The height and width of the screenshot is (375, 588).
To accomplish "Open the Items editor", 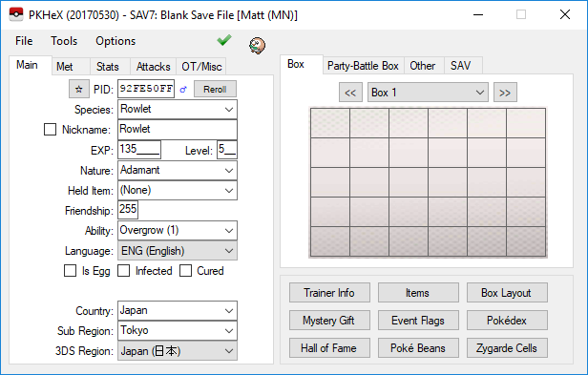I will click(418, 293).
